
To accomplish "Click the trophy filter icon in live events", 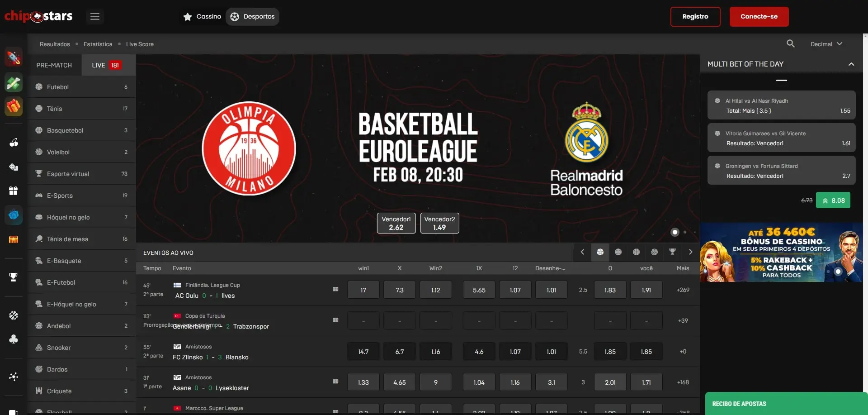I will [672, 252].
